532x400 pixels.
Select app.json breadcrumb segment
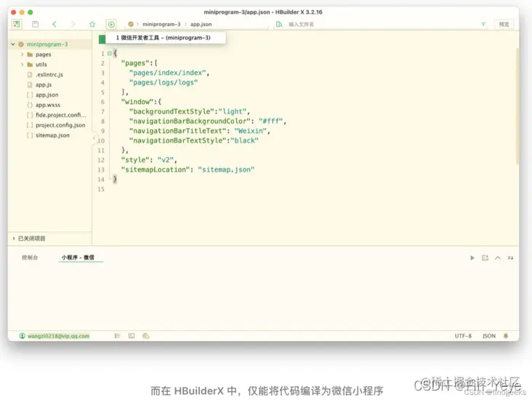coord(201,25)
